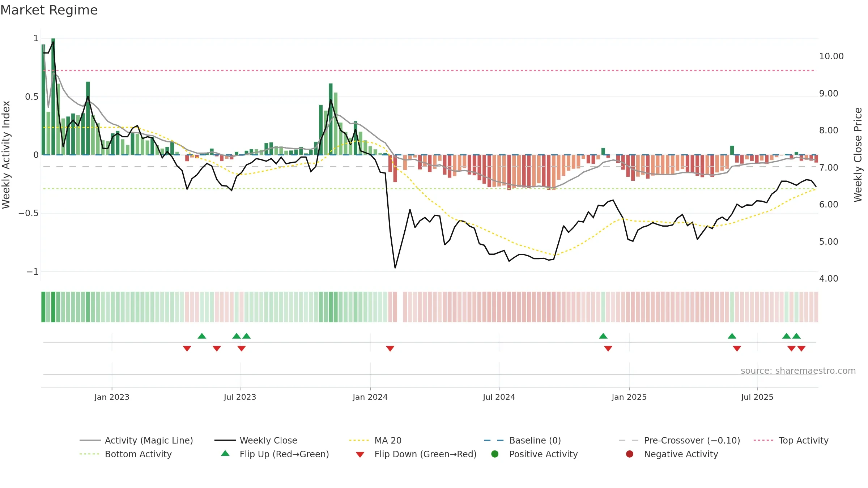Select the last green flip-up triangle after Jul 2025
Screen dimensions: 868x488
pyautogui.click(x=796, y=336)
